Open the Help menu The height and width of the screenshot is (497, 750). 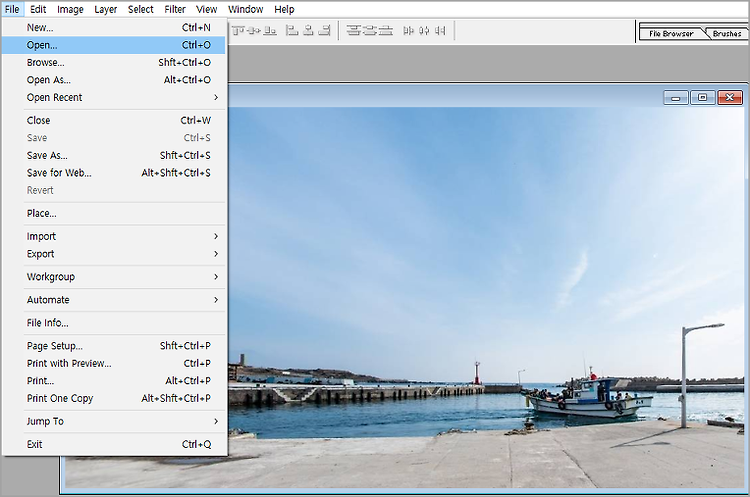point(284,9)
